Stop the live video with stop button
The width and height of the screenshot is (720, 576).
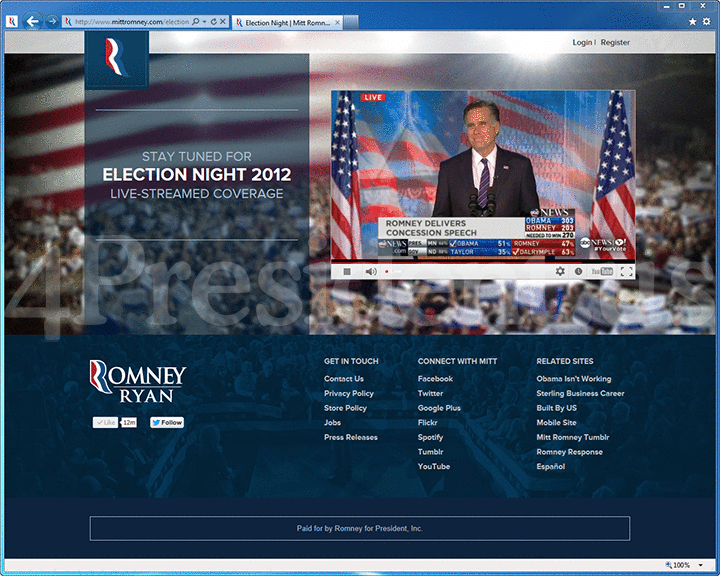(x=347, y=271)
